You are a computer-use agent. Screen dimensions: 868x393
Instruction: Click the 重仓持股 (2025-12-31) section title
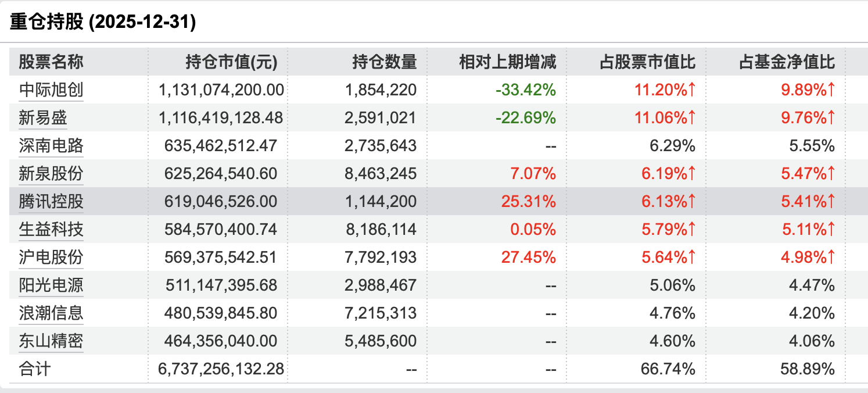point(103,22)
